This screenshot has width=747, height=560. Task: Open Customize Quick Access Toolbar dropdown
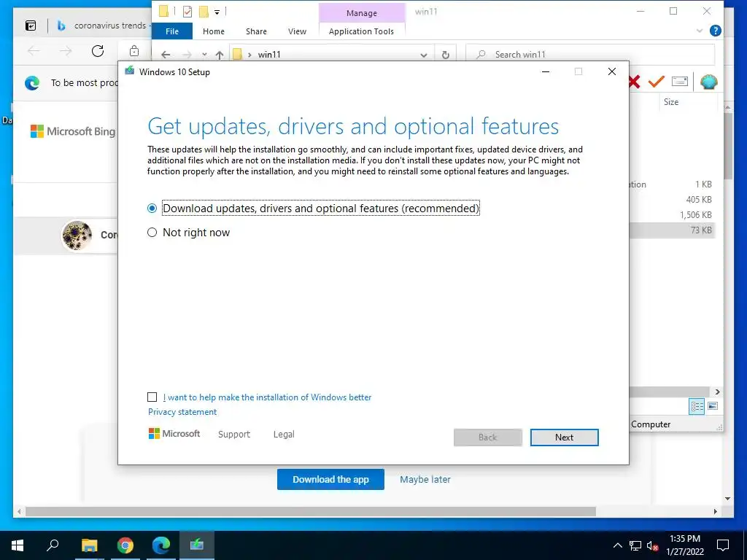coord(217,12)
